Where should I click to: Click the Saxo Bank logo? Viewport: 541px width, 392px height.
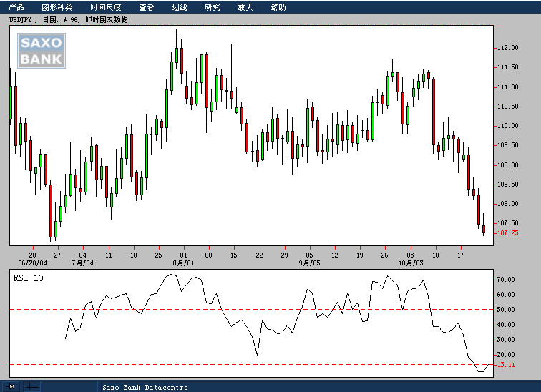click(x=42, y=52)
